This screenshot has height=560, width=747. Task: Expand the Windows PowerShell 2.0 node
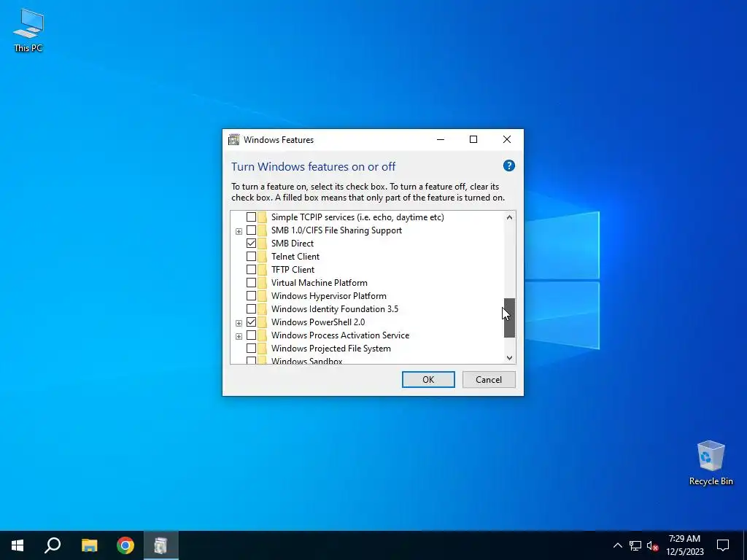click(239, 323)
